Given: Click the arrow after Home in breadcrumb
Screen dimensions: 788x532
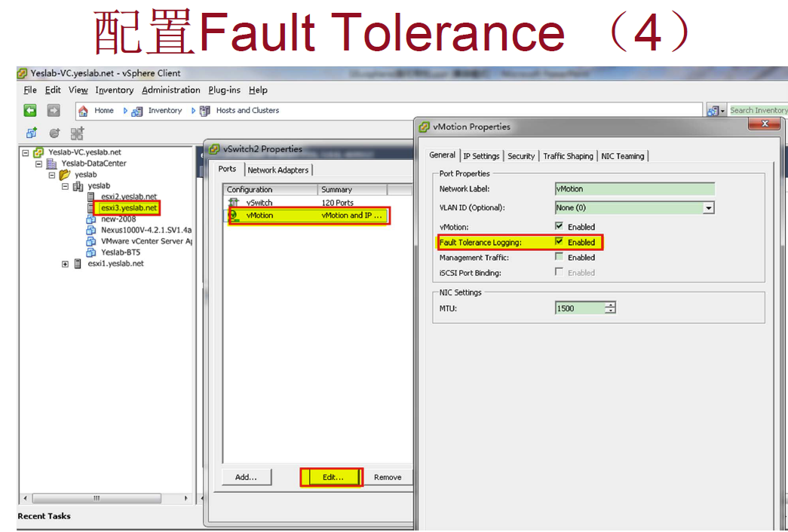Looking at the screenshot, I should [125, 111].
